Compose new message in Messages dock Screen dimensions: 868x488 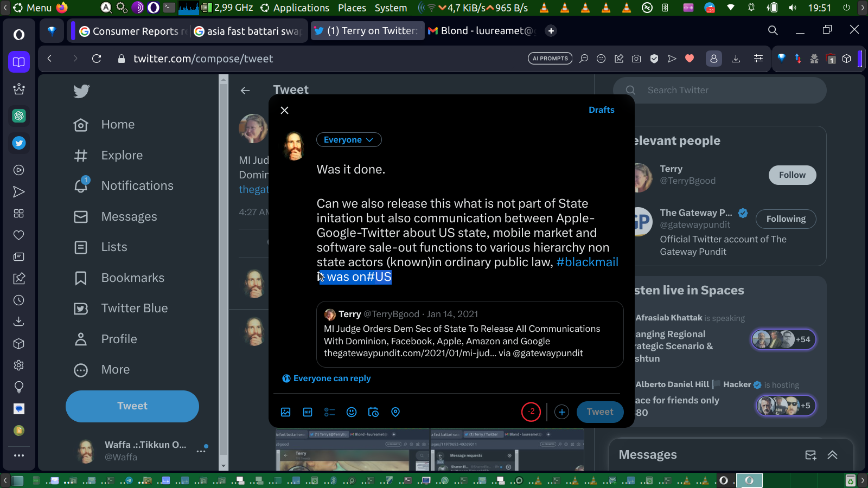point(810,455)
